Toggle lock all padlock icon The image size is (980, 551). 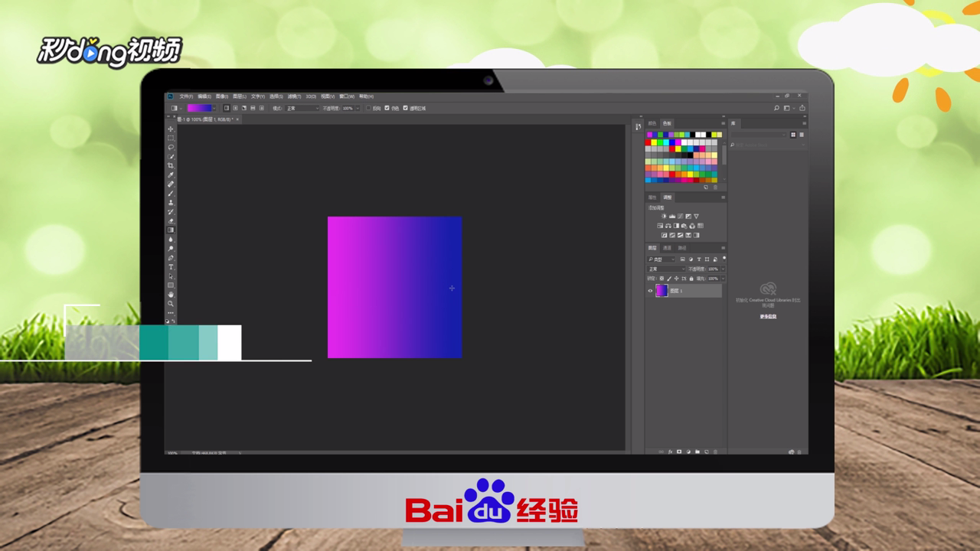tap(691, 279)
